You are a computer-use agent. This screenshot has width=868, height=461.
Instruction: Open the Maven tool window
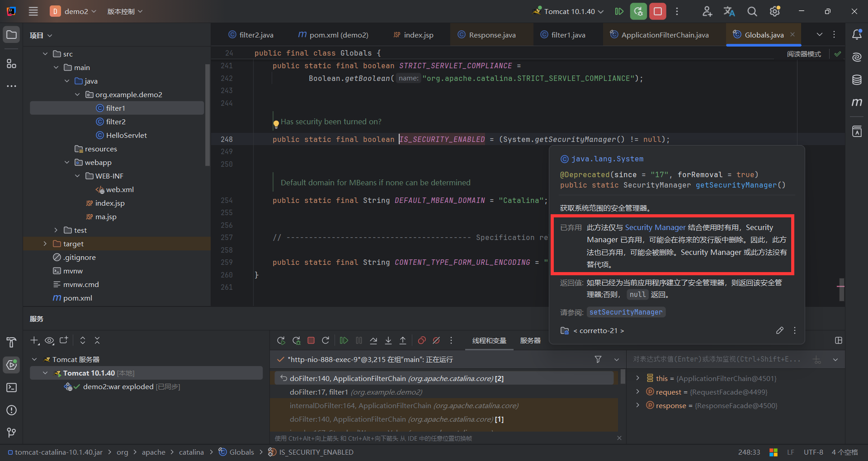tap(857, 103)
